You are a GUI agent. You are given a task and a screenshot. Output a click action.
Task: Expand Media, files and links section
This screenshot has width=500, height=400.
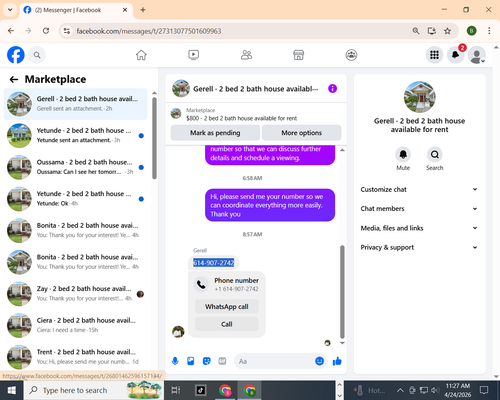tap(419, 228)
